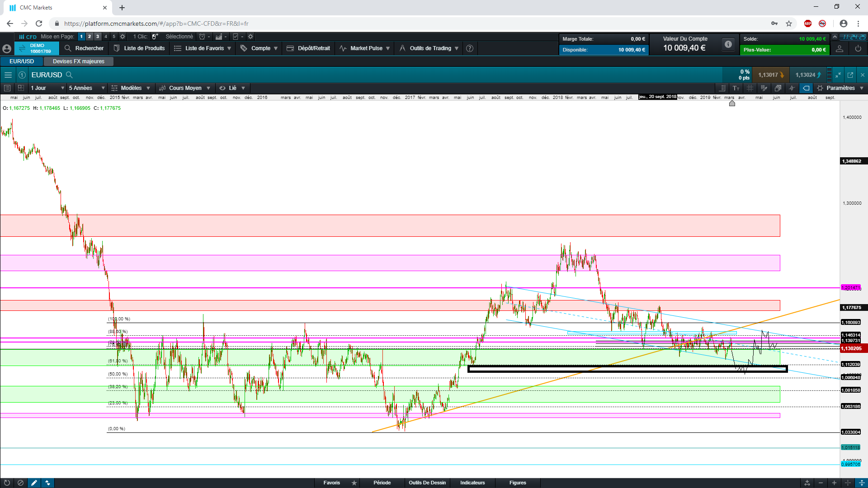Click the pencil drawing mode icon
868x488 pixels.
(34, 483)
